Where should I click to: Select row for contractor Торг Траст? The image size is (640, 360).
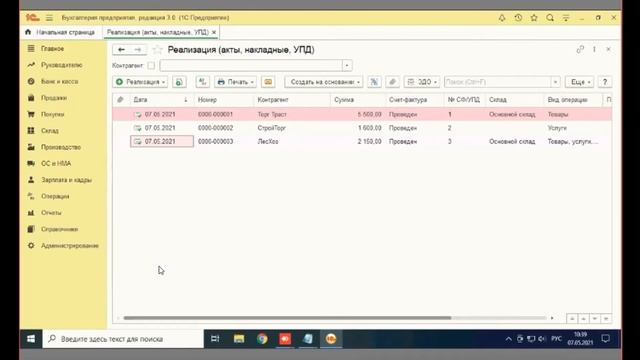362,114
